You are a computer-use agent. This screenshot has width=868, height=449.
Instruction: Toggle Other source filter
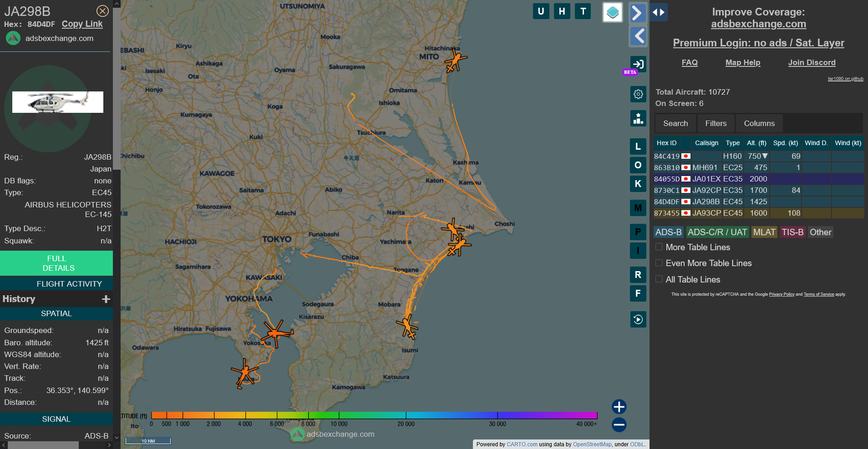[x=821, y=232]
